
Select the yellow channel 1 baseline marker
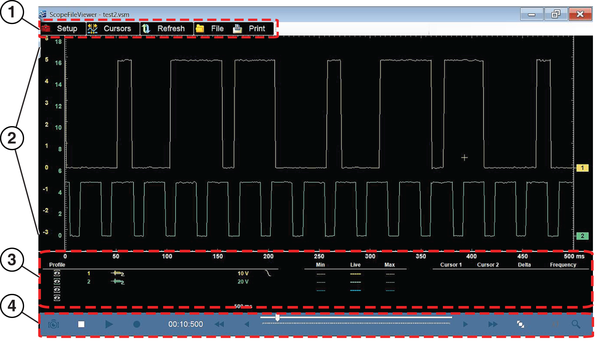coord(582,168)
